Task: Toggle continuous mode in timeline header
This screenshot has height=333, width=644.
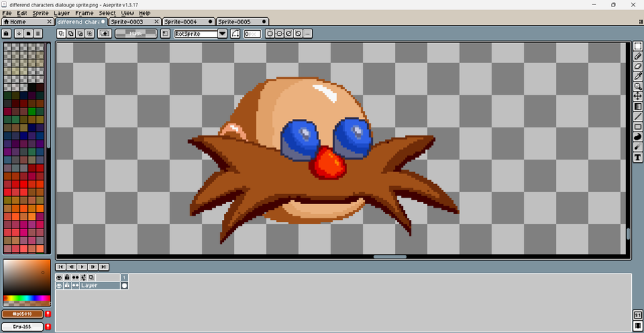Action: (x=75, y=278)
